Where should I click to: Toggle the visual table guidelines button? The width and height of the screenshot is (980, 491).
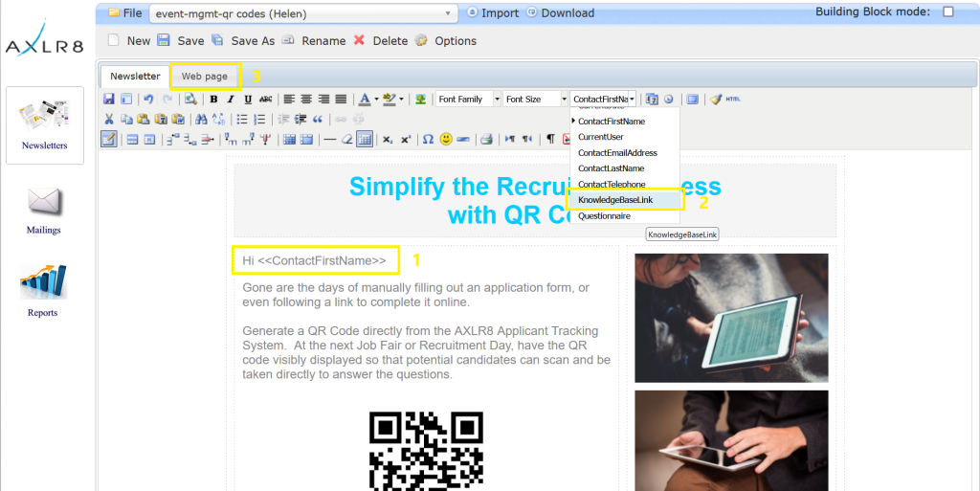(x=365, y=139)
